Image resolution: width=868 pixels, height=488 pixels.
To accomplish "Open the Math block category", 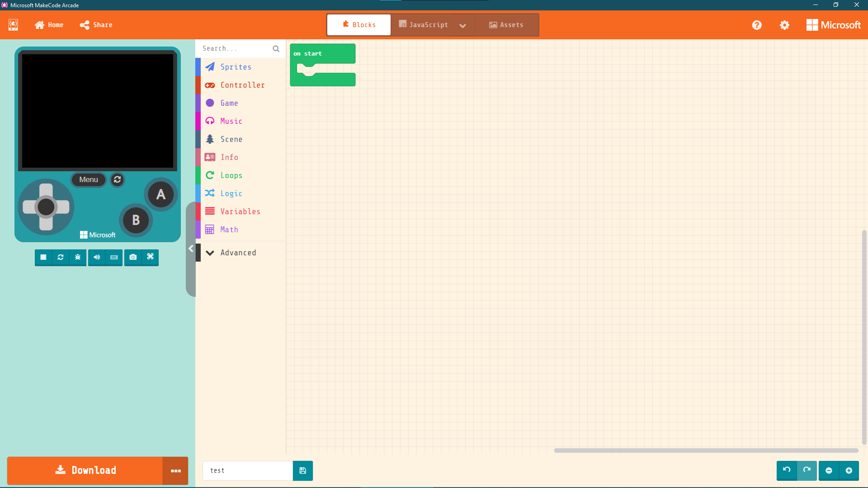I will [x=241, y=230].
